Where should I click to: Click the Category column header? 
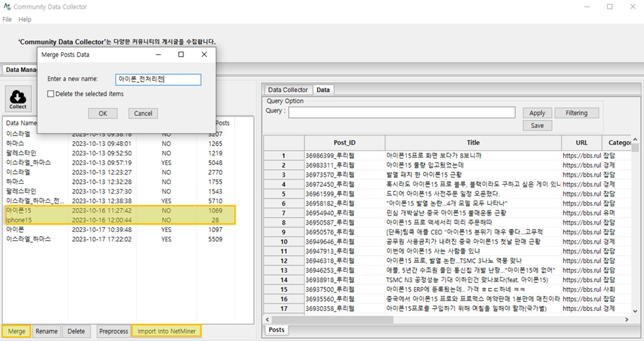pos(617,142)
